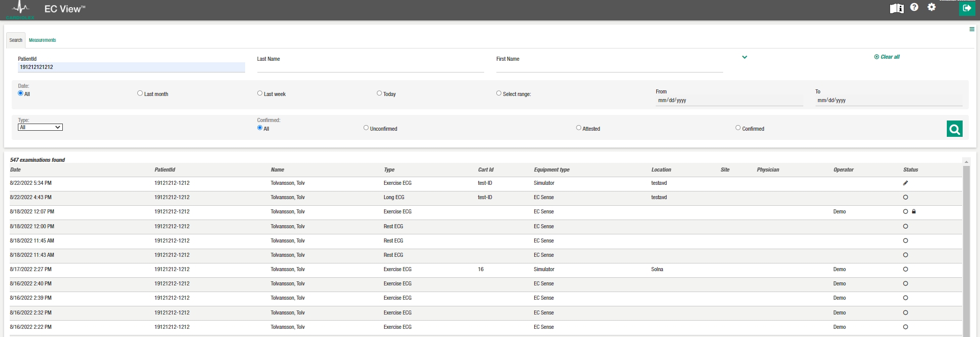Open the user manual book icon
The width and height of the screenshot is (980, 337).
pyautogui.click(x=897, y=8)
